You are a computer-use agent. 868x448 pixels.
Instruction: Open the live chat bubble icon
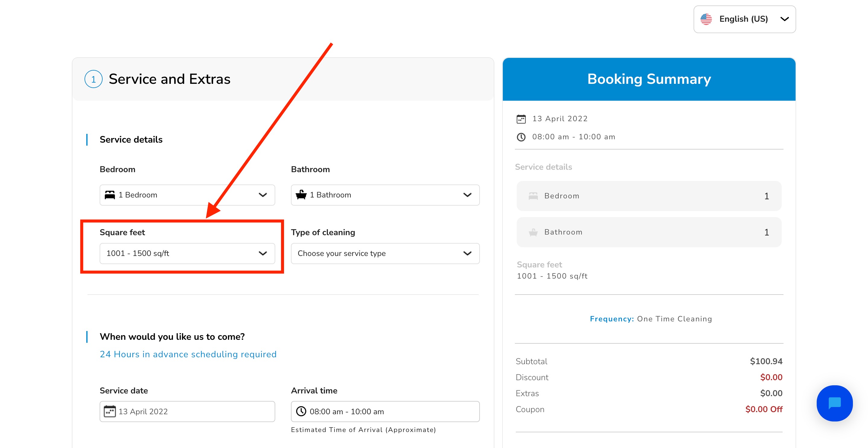834,403
